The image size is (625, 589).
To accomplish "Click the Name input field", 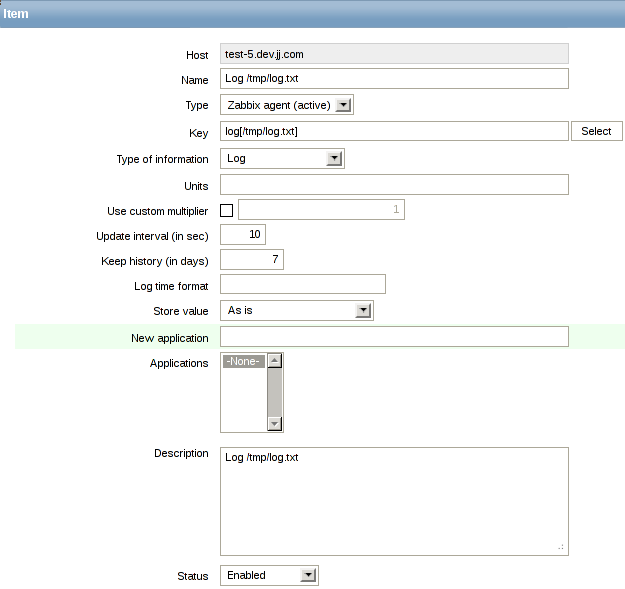I will point(394,79).
